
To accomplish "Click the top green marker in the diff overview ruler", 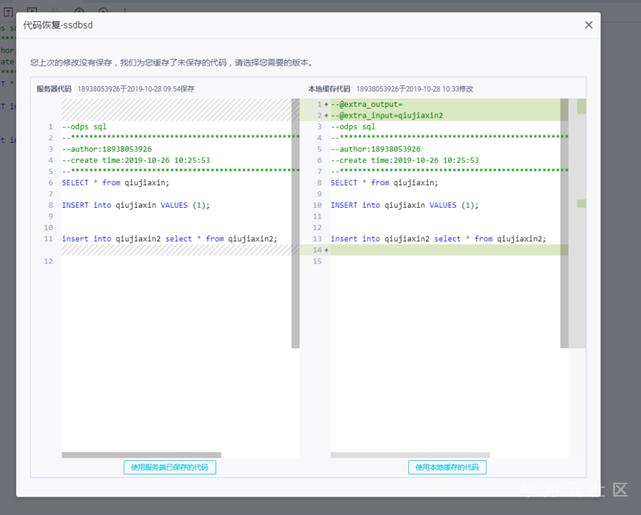I will (x=582, y=106).
